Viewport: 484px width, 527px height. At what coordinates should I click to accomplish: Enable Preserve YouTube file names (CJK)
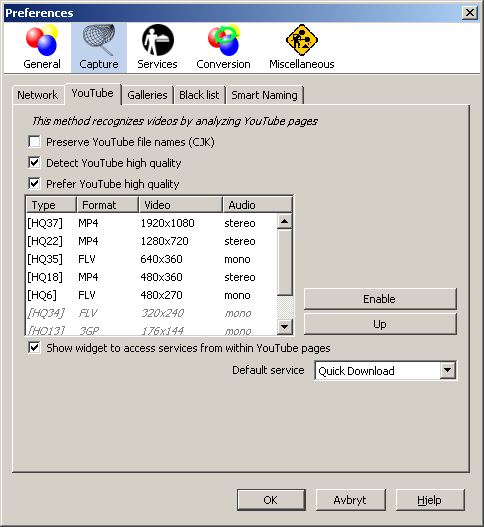point(34,142)
